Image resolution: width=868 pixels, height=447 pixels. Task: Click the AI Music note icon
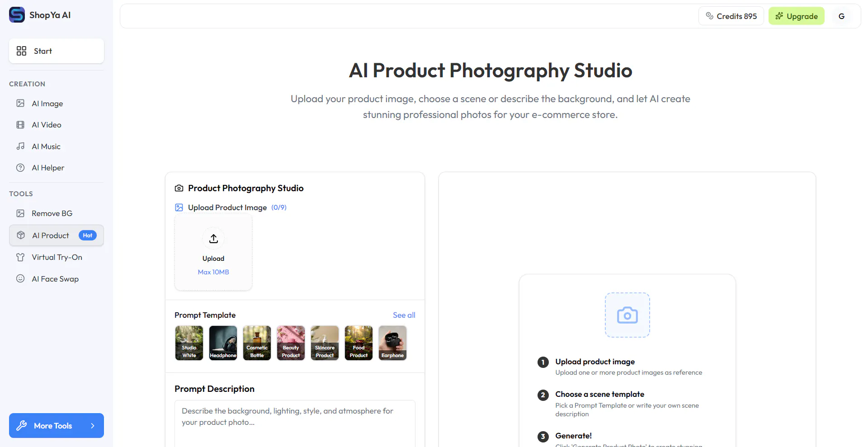(20, 146)
